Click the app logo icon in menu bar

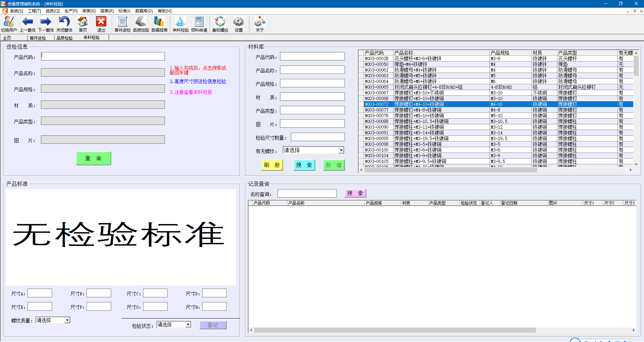tap(5, 11)
